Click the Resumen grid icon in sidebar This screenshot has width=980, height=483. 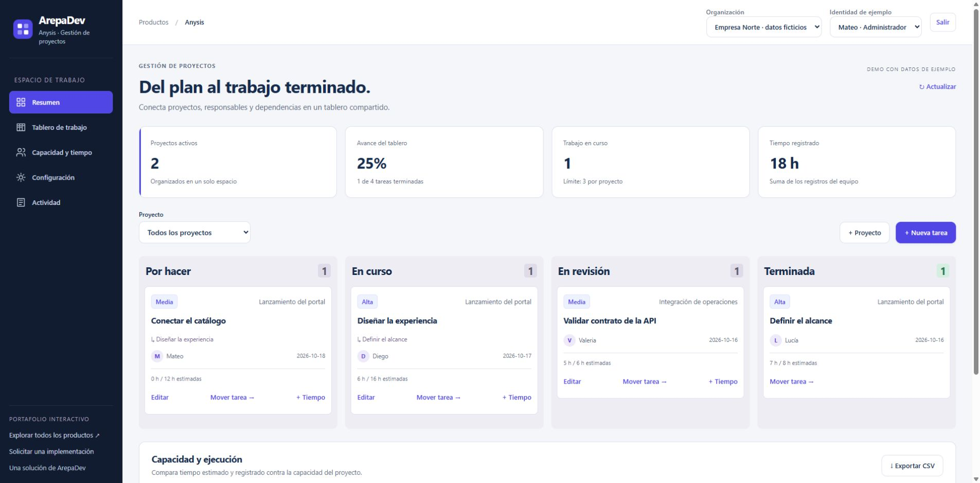click(x=21, y=102)
